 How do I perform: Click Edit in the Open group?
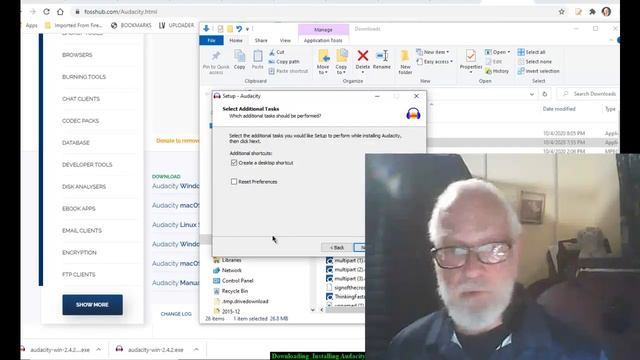pos(493,62)
